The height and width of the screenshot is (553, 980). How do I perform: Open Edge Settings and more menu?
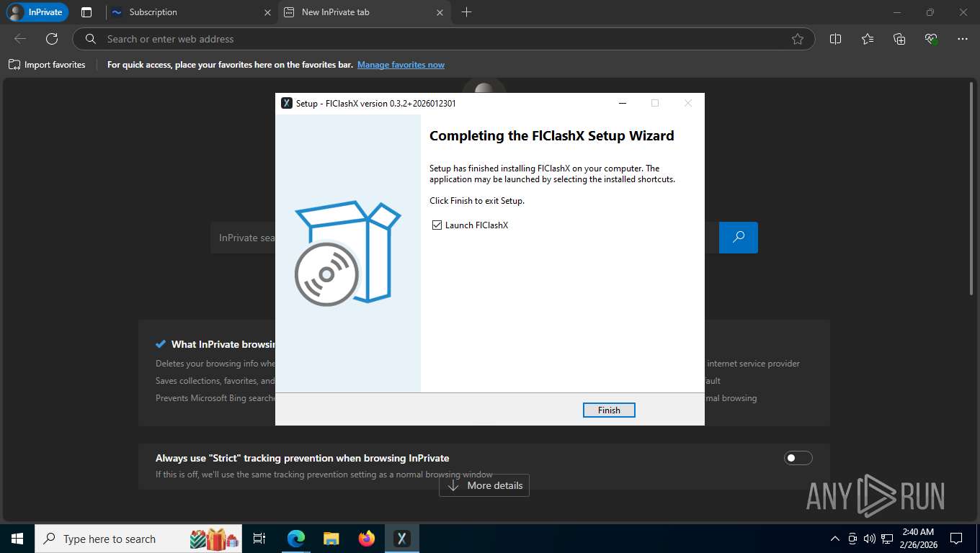coord(963,39)
